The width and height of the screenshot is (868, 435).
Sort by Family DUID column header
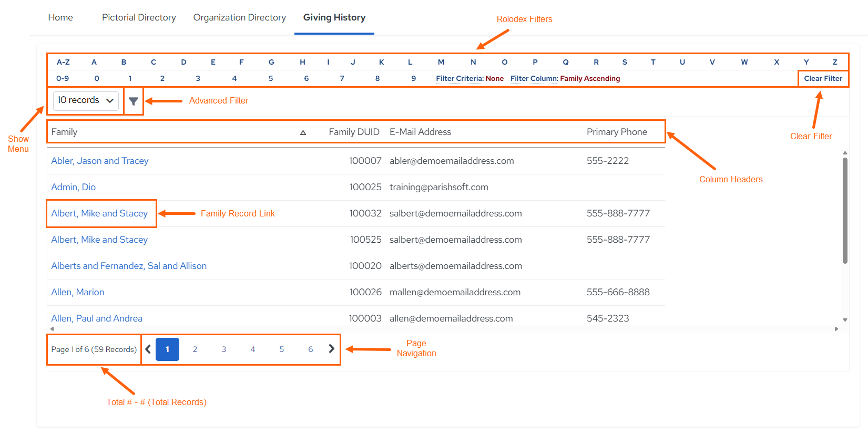(x=354, y=132)
